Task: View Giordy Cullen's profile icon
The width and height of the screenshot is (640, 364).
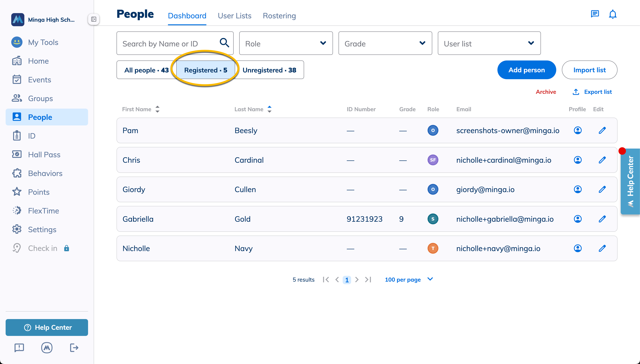Action: pyautogui.click(x=577, y=189)
